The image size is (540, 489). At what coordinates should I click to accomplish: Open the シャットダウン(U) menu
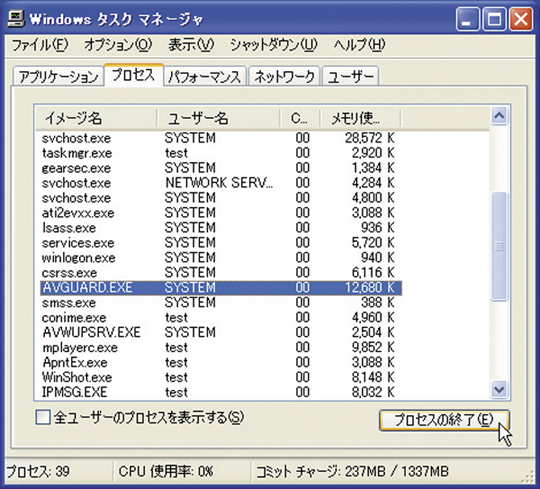tap(274, 45)
